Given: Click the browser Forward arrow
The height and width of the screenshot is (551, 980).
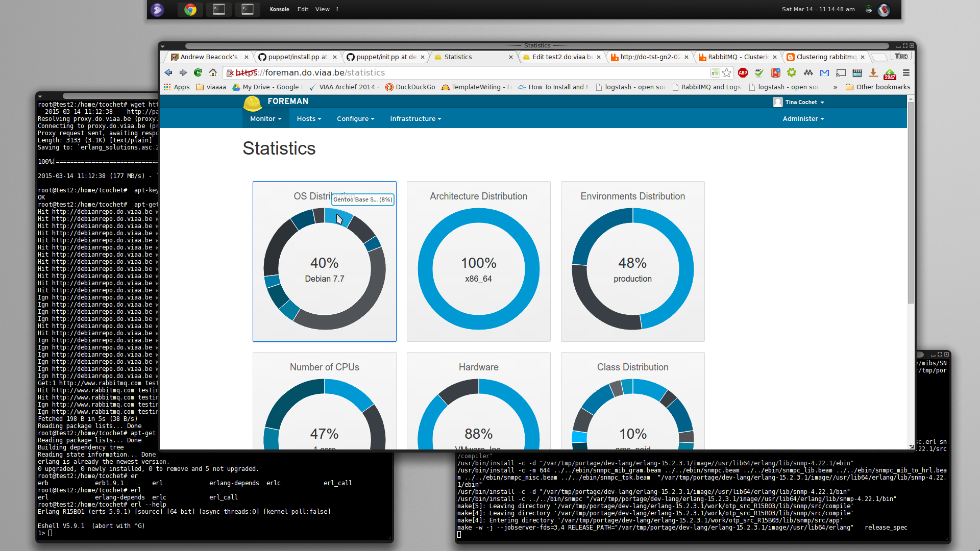Looking at the screenshot, I should pos(183,73).
